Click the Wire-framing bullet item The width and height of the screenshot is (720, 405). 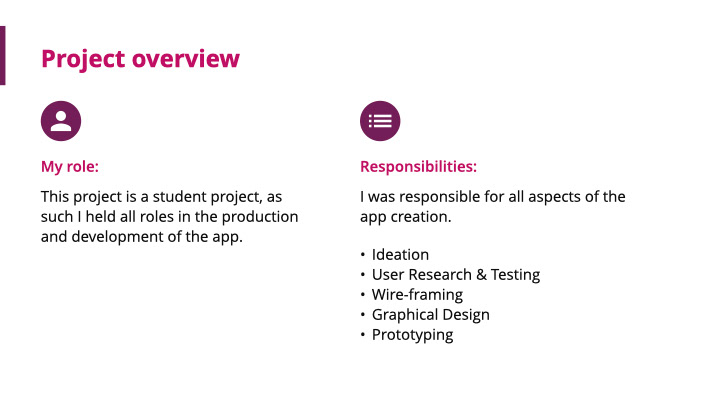[x=417, y=295]
